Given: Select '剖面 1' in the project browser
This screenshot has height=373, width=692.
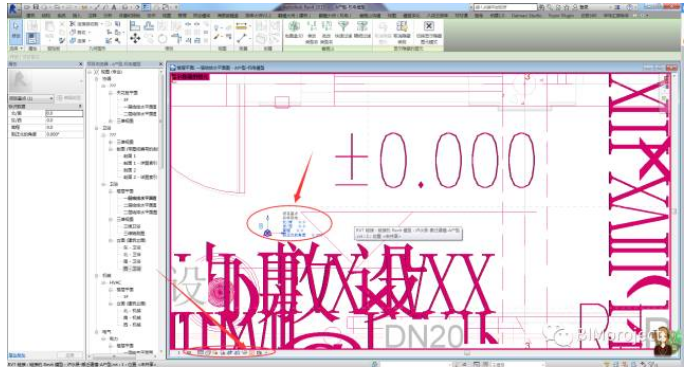Looking at the screenshot, I should (x=129, y=156).
